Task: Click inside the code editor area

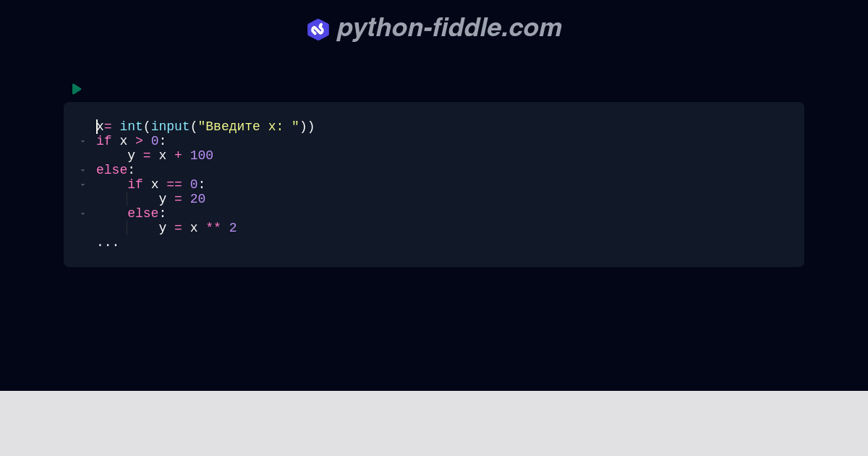Action: click(x=434, y=185)
